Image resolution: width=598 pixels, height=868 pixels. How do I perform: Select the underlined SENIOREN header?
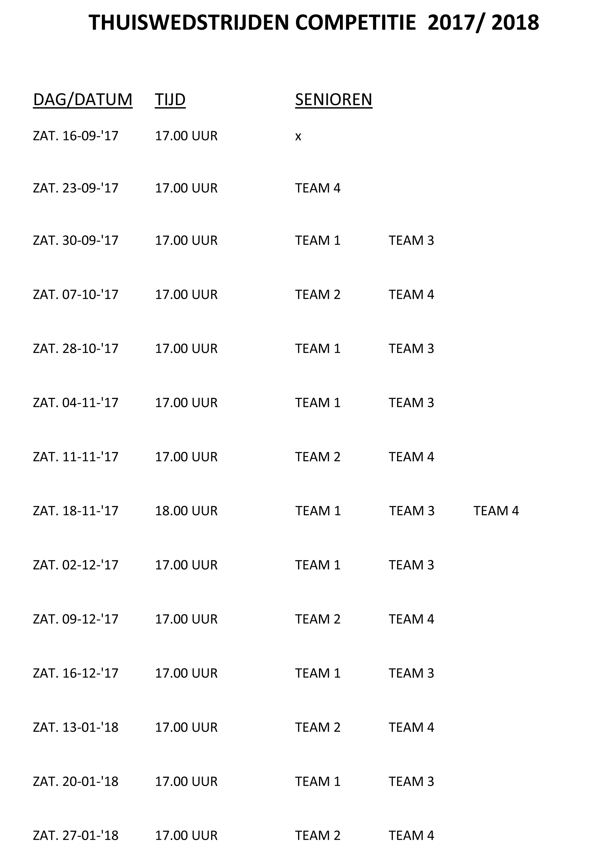coord(334,100)
